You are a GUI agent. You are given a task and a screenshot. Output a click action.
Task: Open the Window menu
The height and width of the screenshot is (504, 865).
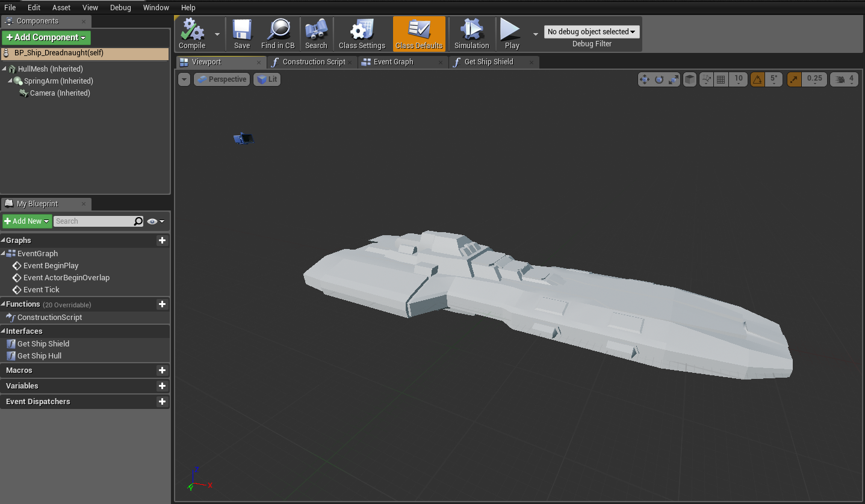(156, 7)
